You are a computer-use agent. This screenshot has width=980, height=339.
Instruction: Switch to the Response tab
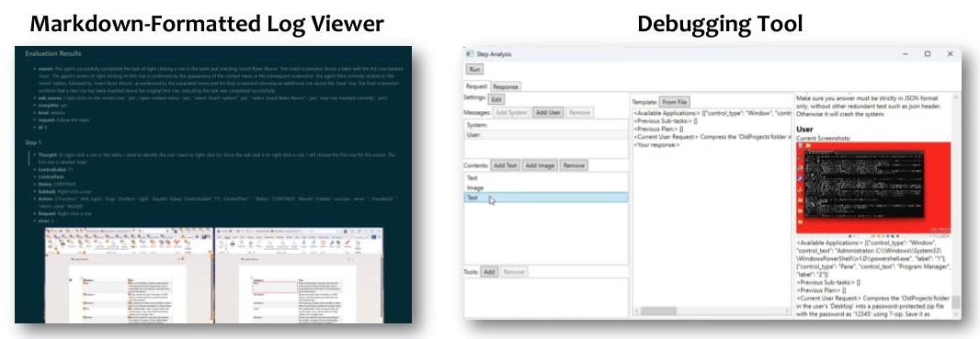[505, 86]
